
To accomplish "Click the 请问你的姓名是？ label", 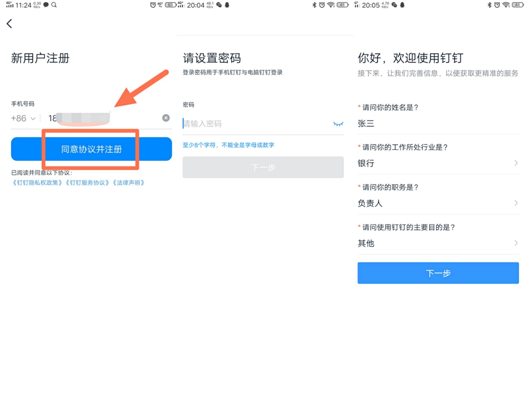I will 391,107.
